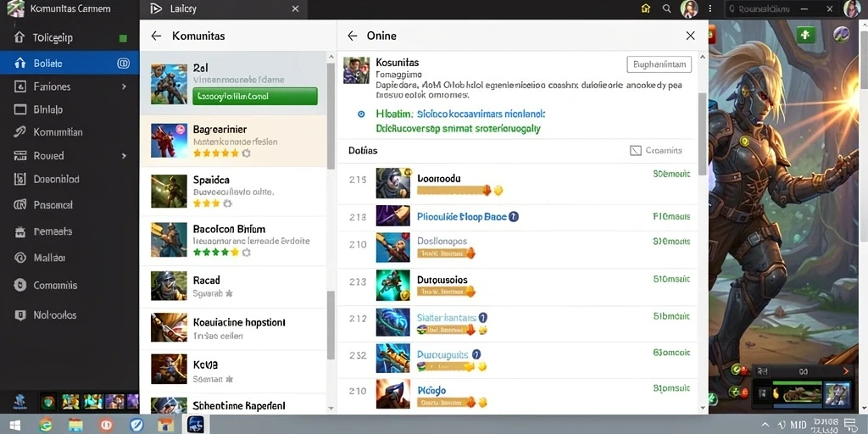Click the green plus icon in game panel
The image size is (868, 434).
pyautogui.click(x=805, y=36)
